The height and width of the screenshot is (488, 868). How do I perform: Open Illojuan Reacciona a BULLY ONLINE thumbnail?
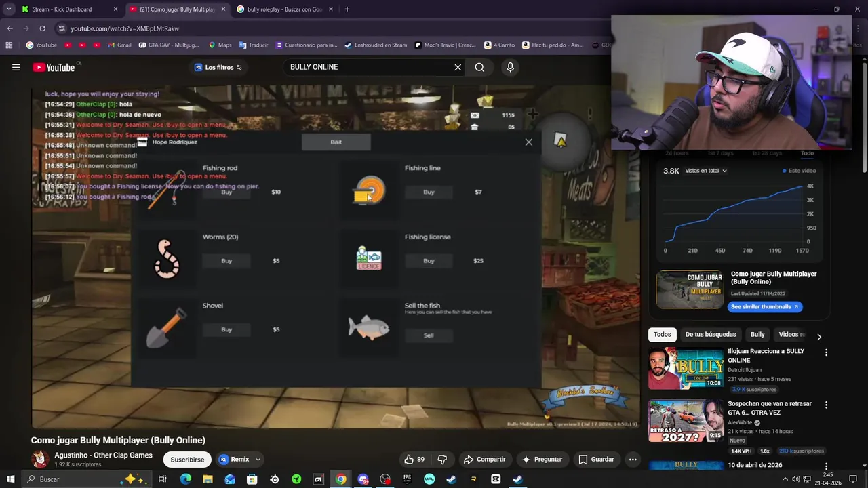[x=686, y=369]
